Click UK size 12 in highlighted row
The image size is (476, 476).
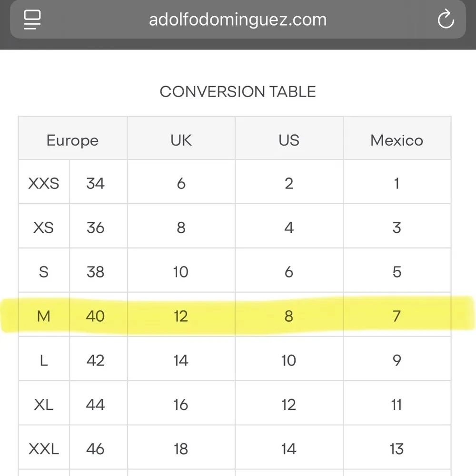(181, 316)
